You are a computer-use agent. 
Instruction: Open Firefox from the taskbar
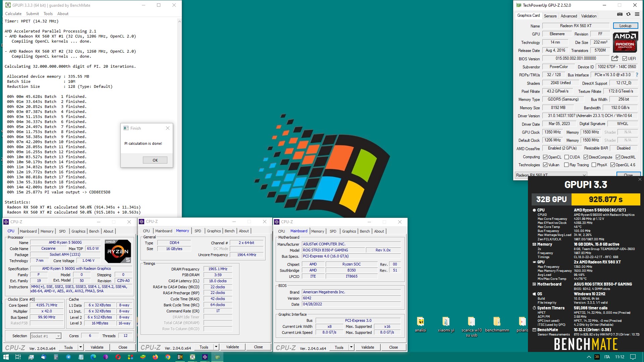point(155,357)
